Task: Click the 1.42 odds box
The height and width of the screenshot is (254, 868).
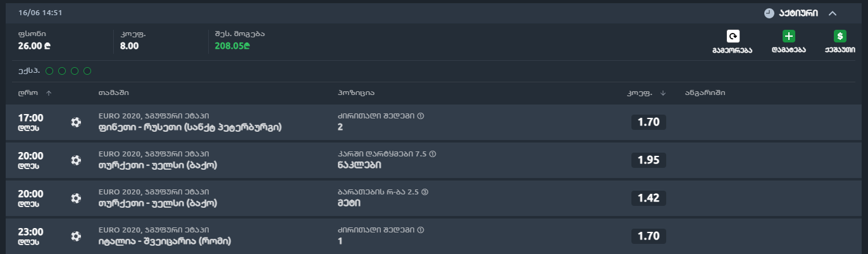Action: (648, 198)
